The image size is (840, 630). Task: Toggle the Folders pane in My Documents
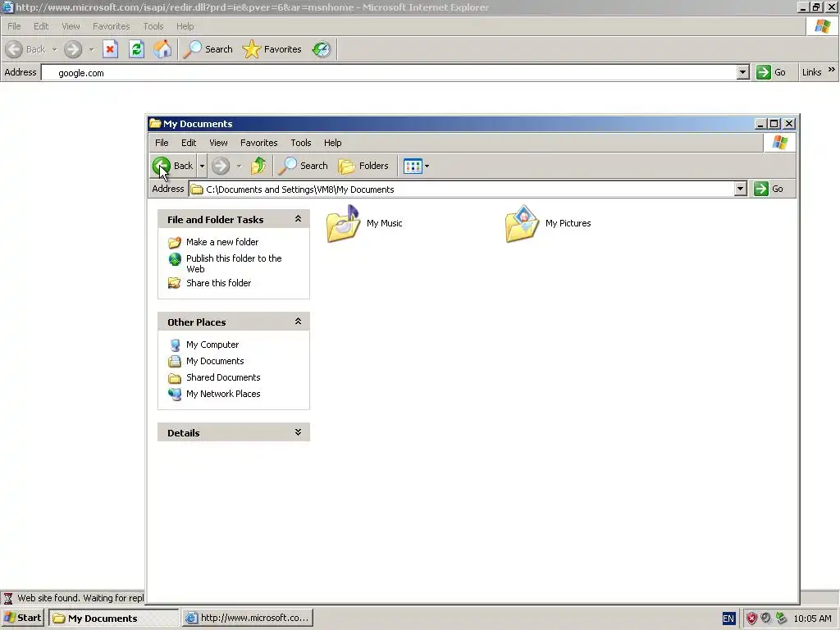click(363, 166)
